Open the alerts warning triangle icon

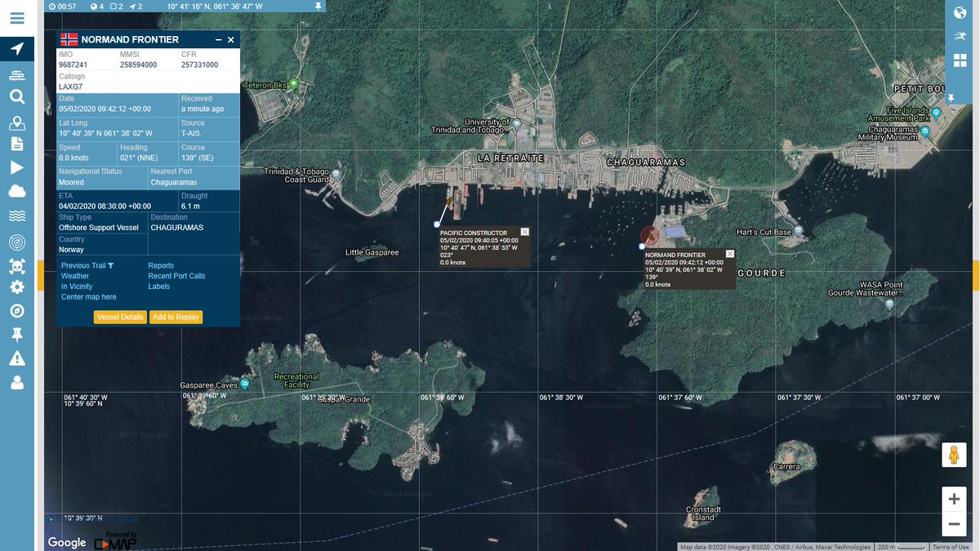coord(17,358)
